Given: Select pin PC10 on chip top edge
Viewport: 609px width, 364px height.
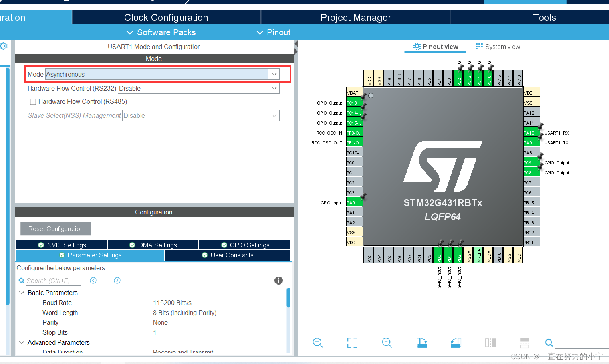Looking at the screenshot, I should 488,78.
